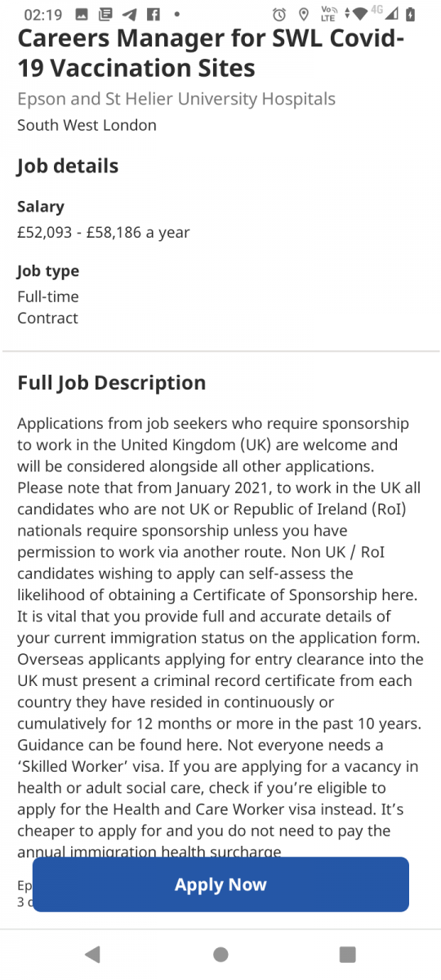
Task: Tap the Wi-Fi signal status icon
Action: [x=360, y=15]
